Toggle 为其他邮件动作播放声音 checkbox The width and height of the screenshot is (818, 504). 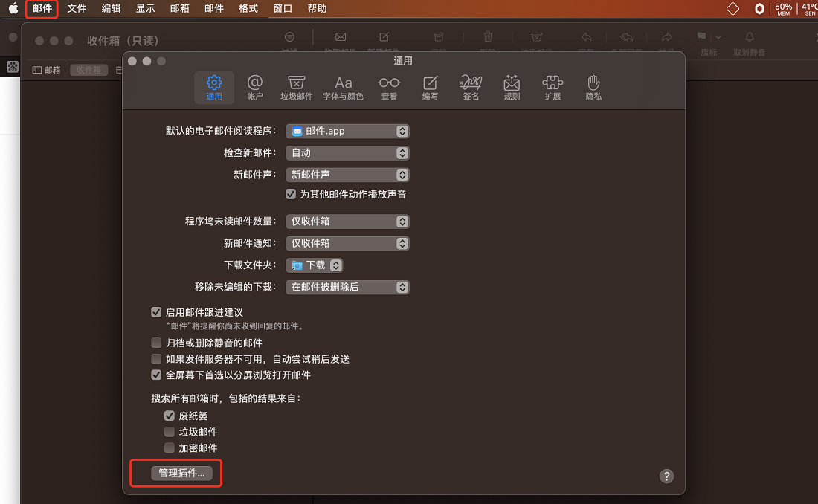[x=291, y=194]
